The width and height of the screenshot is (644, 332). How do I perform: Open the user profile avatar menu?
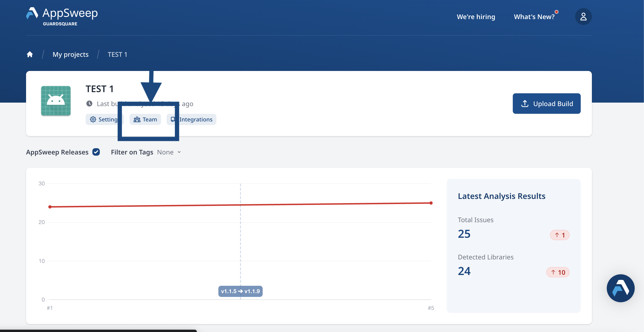[583, 17]
